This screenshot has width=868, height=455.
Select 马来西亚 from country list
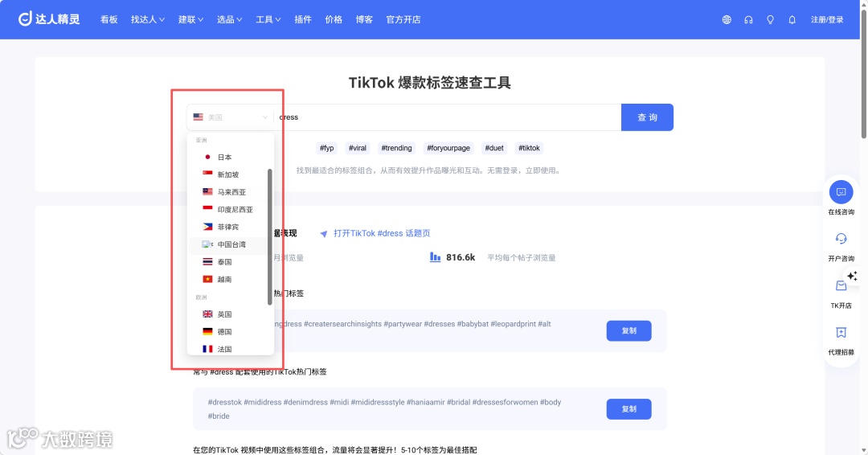(x=231, y=192)
